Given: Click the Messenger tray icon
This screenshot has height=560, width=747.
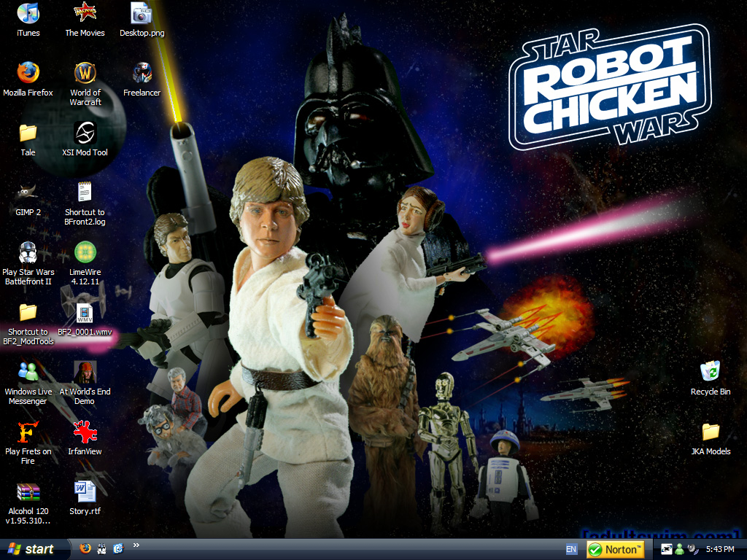Looking at the screenshot, I should [x=679, y=550].
